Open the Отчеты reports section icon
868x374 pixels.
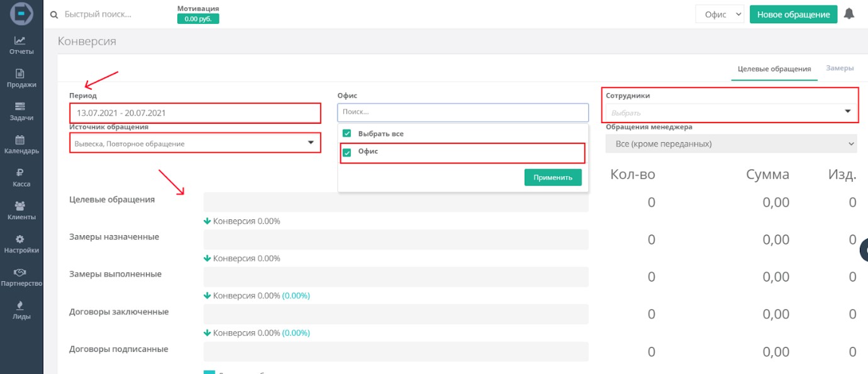click(21, 40)
